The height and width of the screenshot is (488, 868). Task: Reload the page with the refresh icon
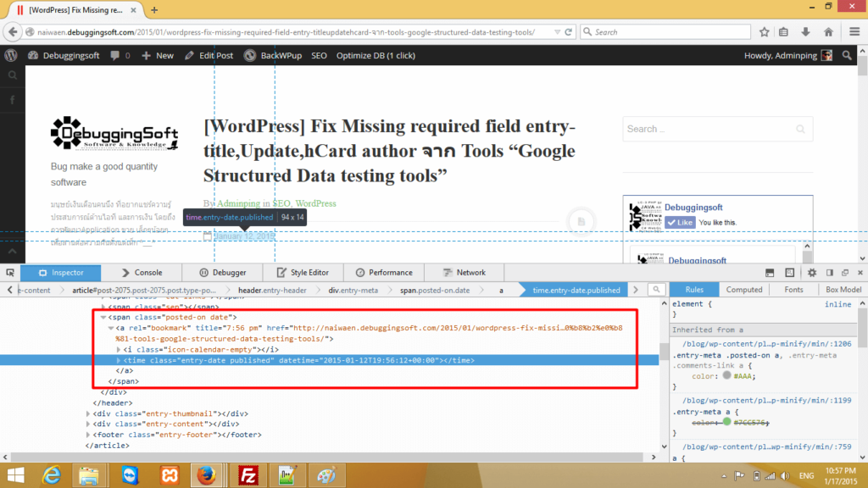pos(568,32)
